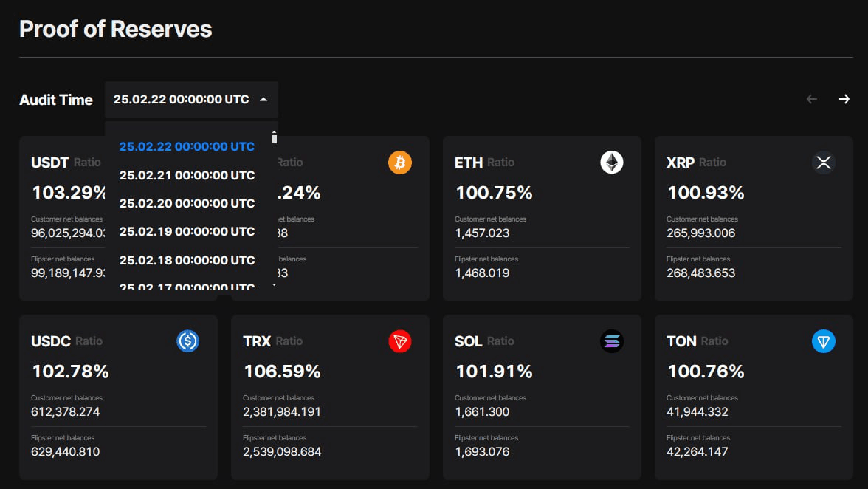Select 25.02.22 00:00:00 UTC option

(x=187, y=147)
